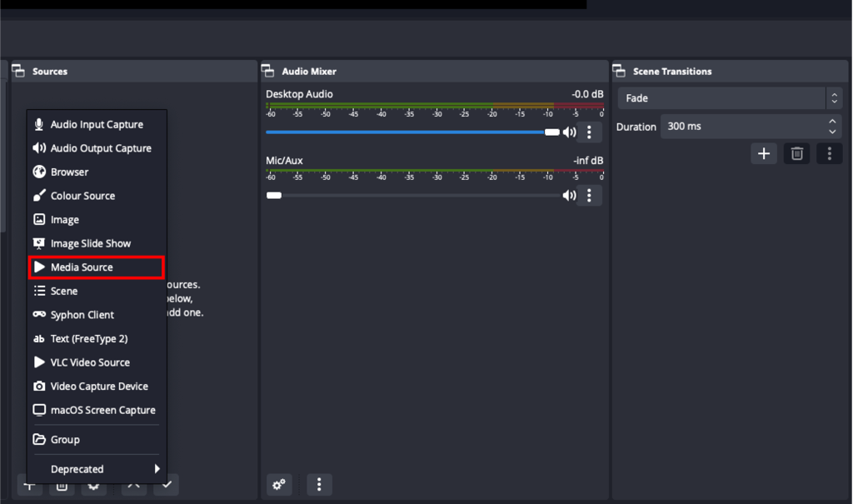Click the play icon of Media Source
This screenshot has width=853, height=504.
[39, 267]
